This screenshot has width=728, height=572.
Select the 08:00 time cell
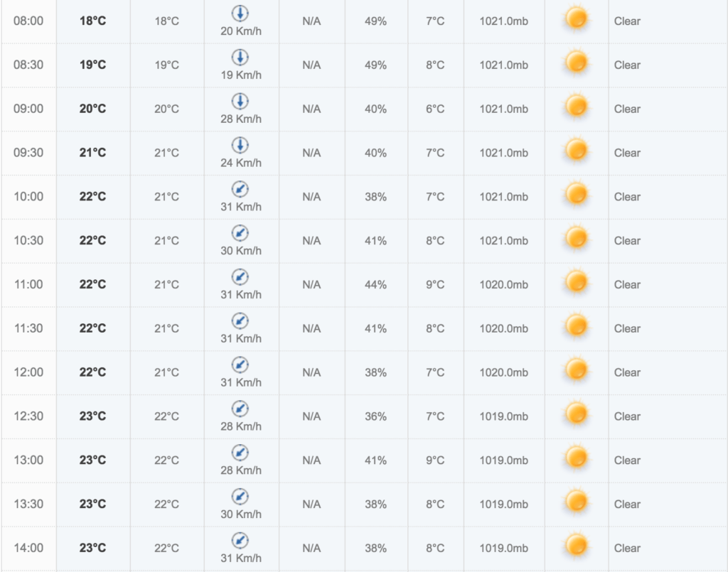coord(28,21)
